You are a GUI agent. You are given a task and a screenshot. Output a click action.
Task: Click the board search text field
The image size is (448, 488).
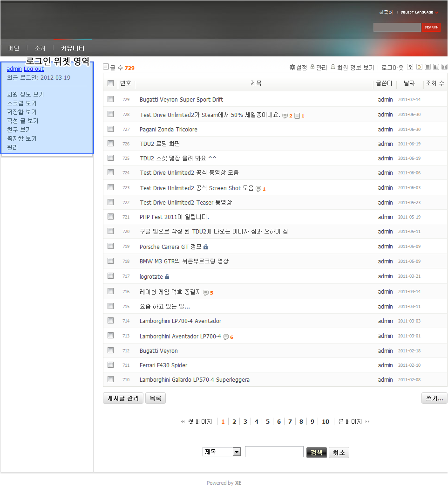[274, 452]
